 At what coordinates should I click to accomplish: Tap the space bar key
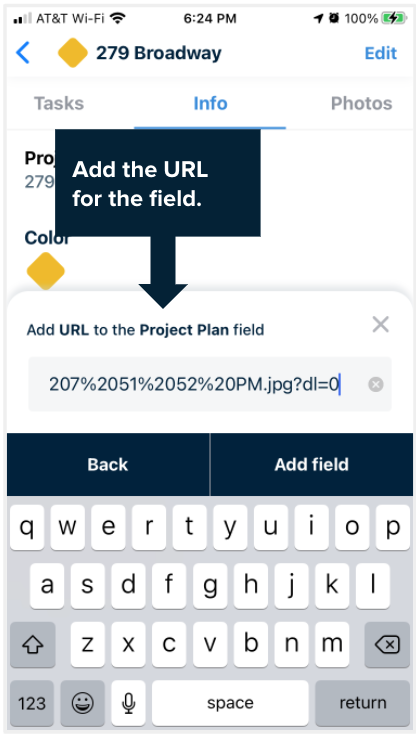230,703
